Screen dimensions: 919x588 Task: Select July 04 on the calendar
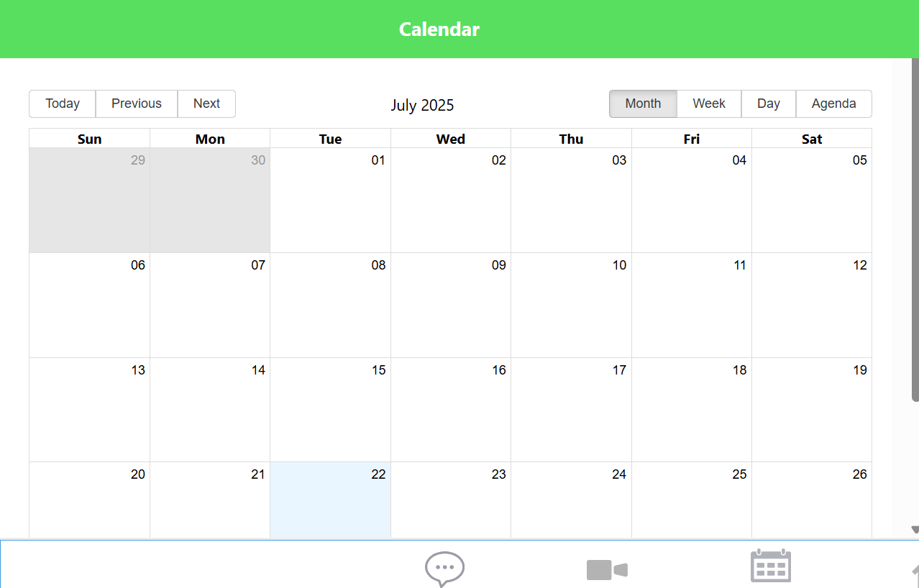coord(691,200)
